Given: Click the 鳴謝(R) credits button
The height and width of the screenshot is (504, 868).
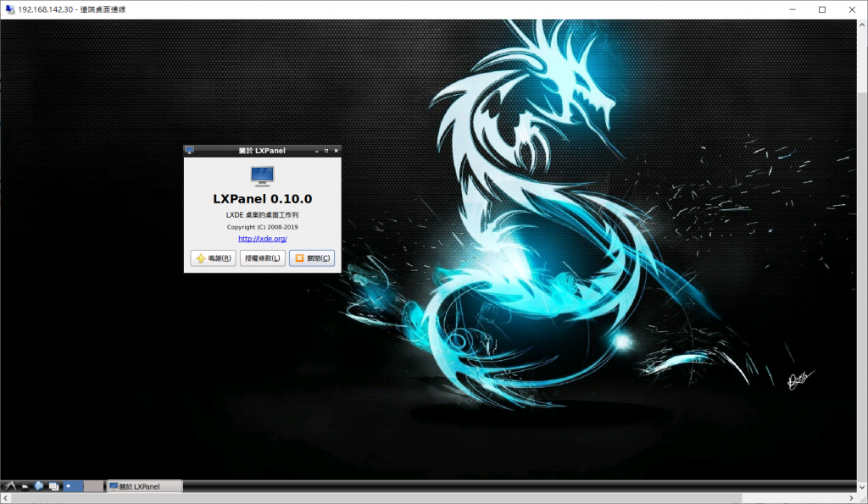Looking at the screenshot, I should point(213,258).
